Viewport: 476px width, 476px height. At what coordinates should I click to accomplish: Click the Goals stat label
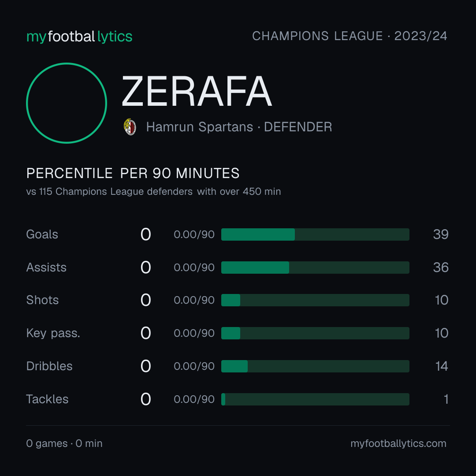[42, 234]
